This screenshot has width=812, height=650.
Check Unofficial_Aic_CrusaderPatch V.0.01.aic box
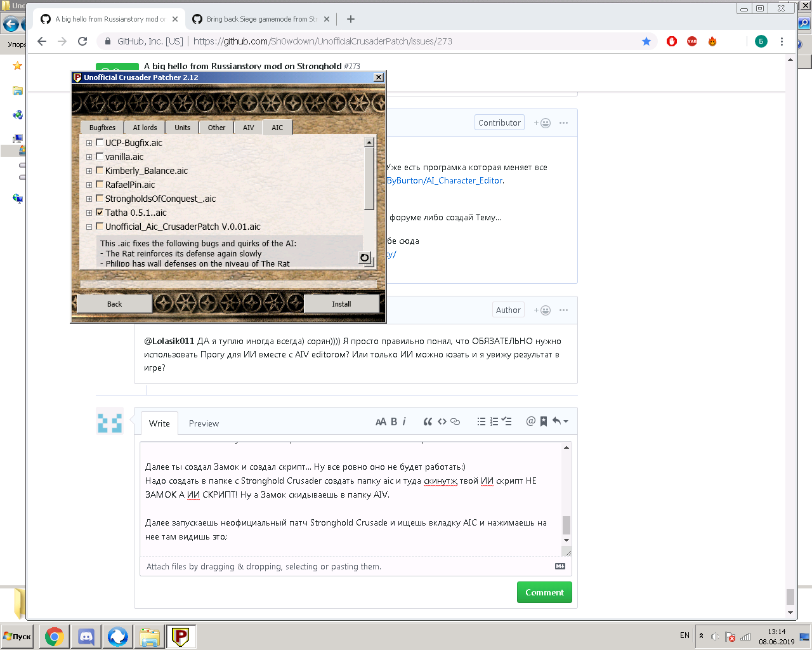[x=100, y=226]
